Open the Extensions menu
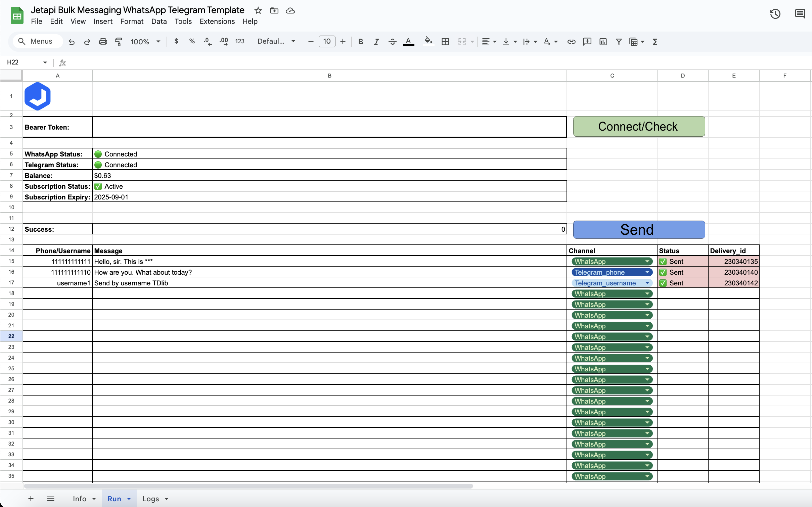 (217, 21)
